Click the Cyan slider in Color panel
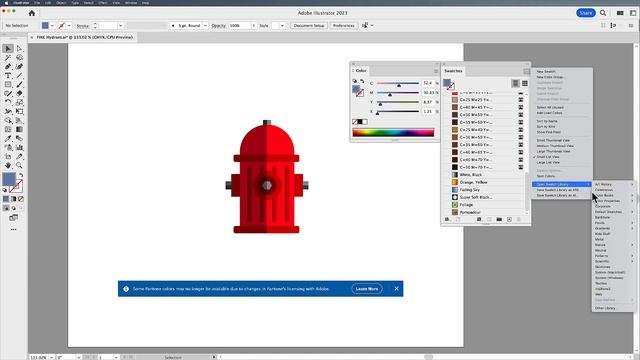The image size is (640, 360). click(398, 84)
